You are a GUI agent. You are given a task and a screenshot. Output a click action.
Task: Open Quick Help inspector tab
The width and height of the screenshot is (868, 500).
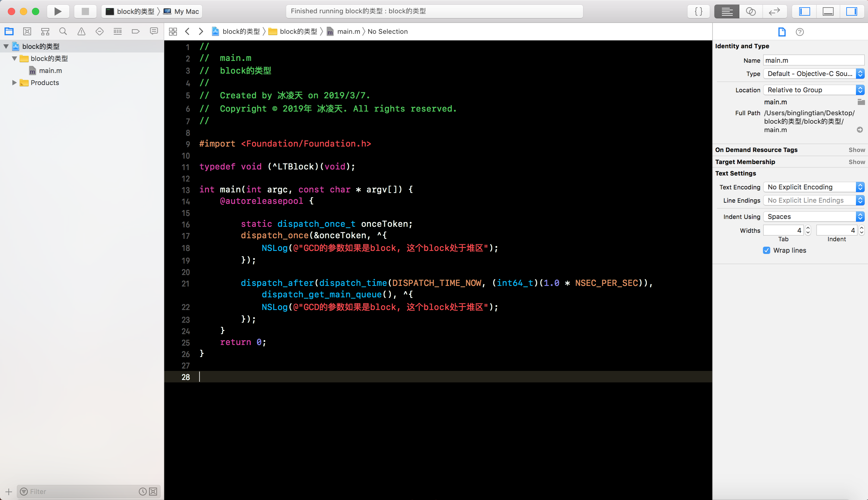(800, 32)
